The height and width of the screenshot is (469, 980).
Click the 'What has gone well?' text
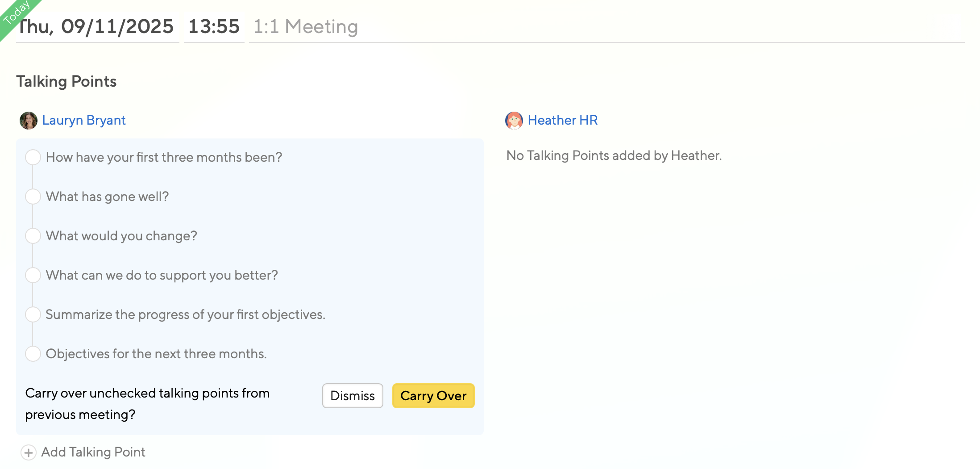[x=107, y=197]
